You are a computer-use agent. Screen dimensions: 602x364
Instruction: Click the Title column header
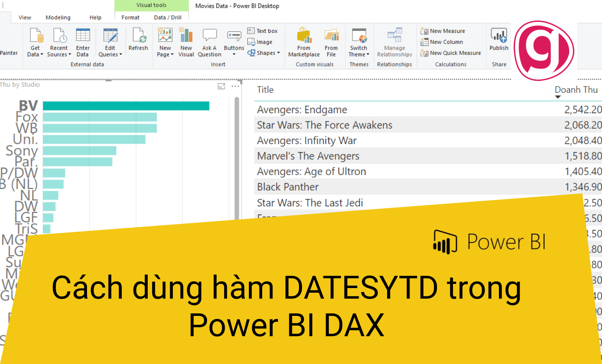pyautogui.click(x=265, y=90)
